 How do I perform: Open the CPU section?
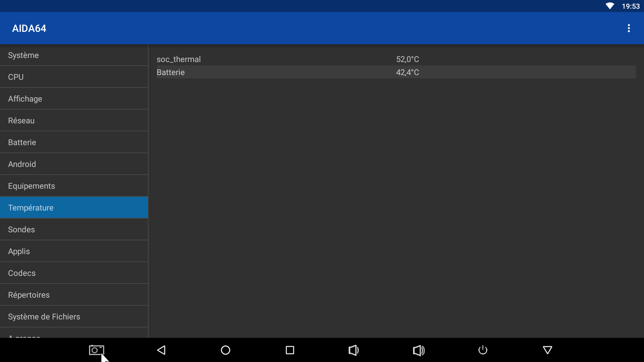[x=74, y=77]
